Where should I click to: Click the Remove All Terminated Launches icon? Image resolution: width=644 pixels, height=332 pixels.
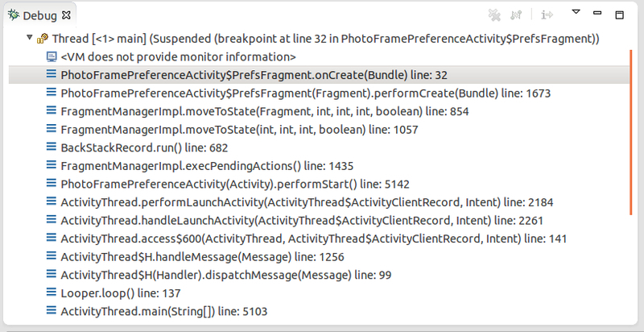(494, 15)
